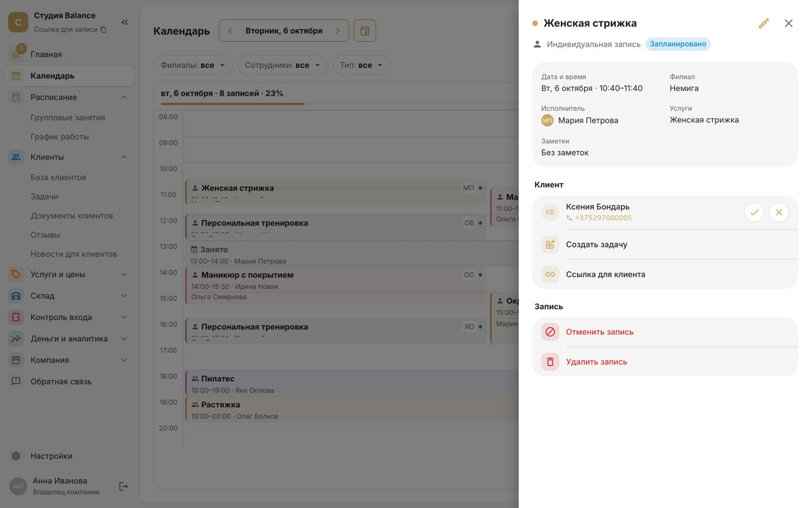Copy booking link next to Ссылка для записи
This screenshot has height=508, width=812.
coord(103,29)
